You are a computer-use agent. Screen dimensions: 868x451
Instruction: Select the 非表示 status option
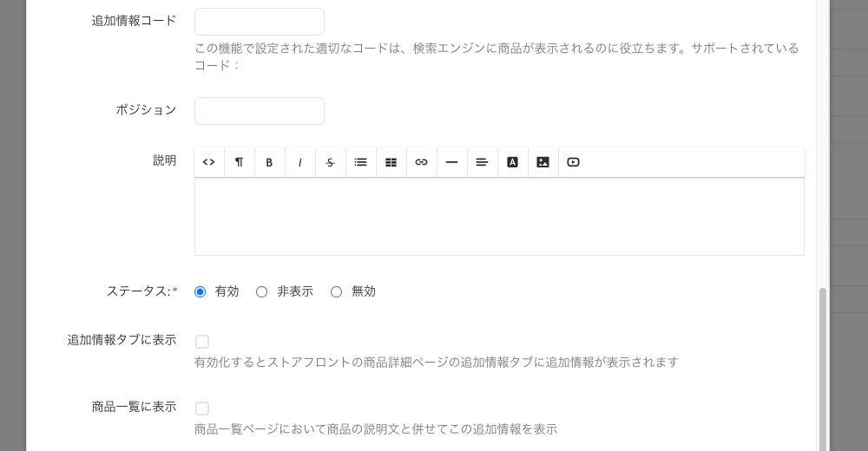pos(261,292)
